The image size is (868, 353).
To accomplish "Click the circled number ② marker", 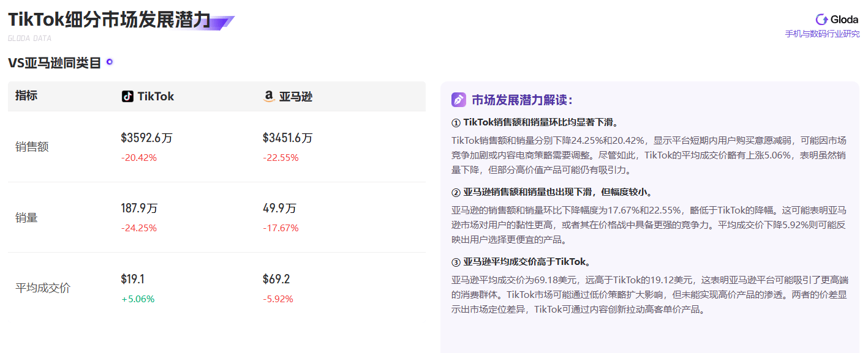I will coord(456,193).
